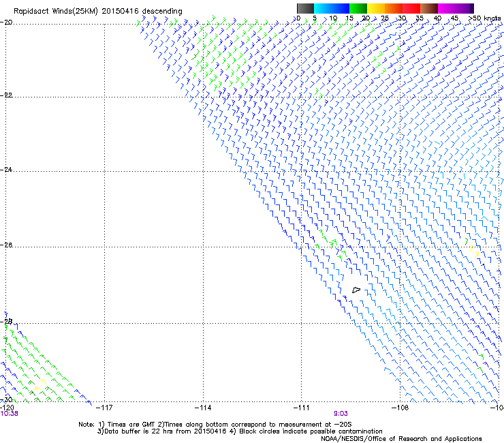Select the '-111' longitude axis label

coord(302,408)
